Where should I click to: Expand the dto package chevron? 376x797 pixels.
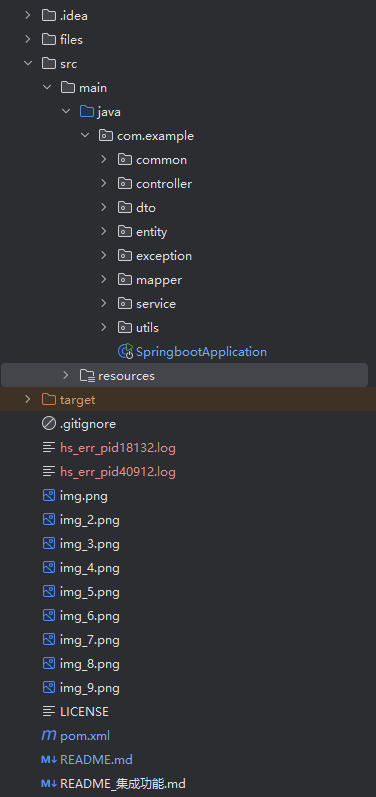coord(104,207)
